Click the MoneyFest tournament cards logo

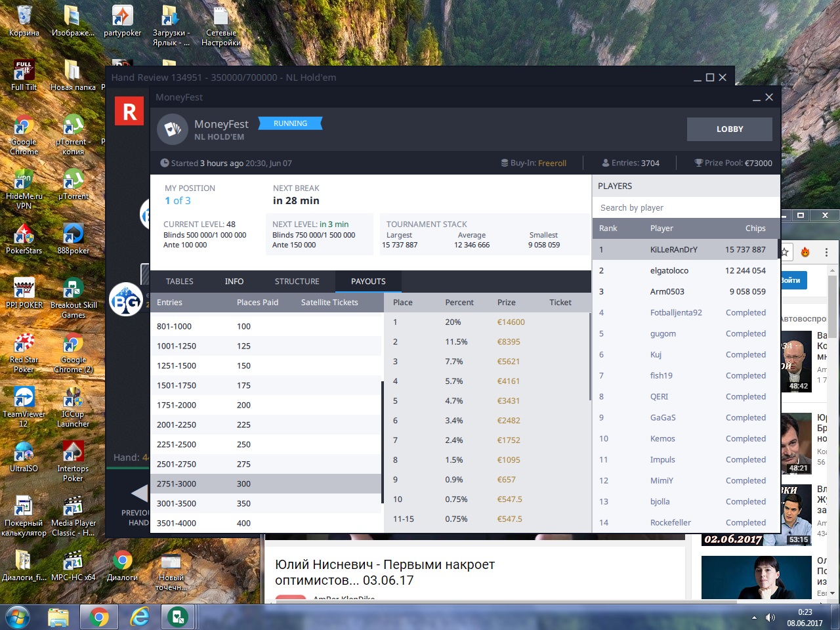tap(173, 129)
